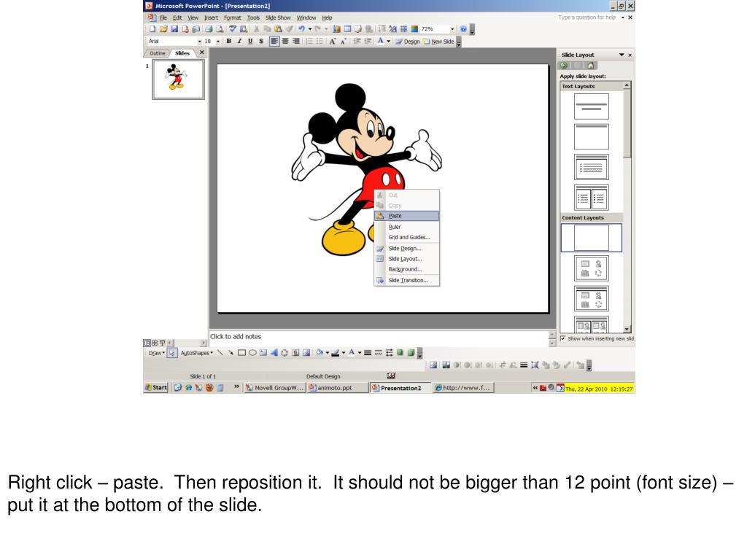
Task: Select the Oval drawing tool
Action: click(252, 353)
